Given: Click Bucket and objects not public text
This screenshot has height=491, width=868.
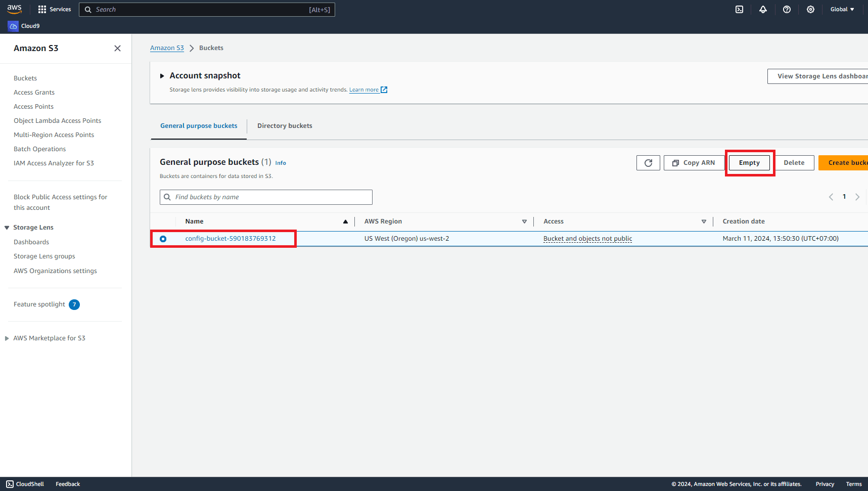Looking at the screenshot, I should click(587, 239).
